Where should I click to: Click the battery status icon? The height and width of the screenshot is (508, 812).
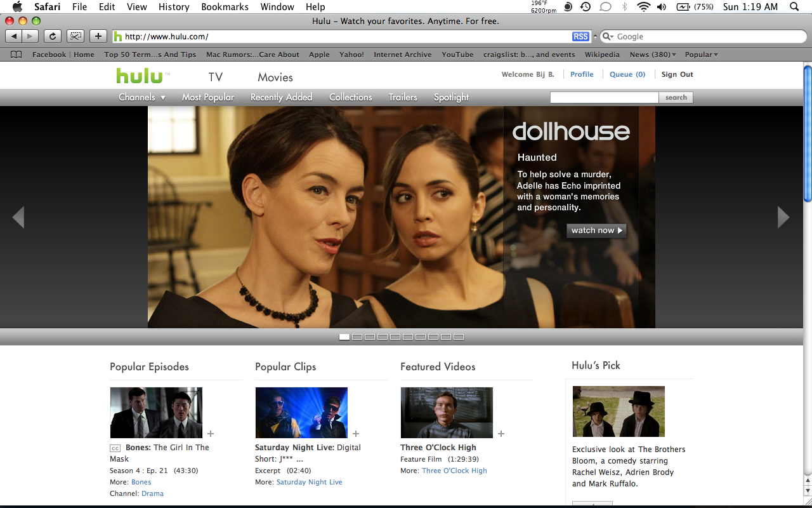click(683, 7)
